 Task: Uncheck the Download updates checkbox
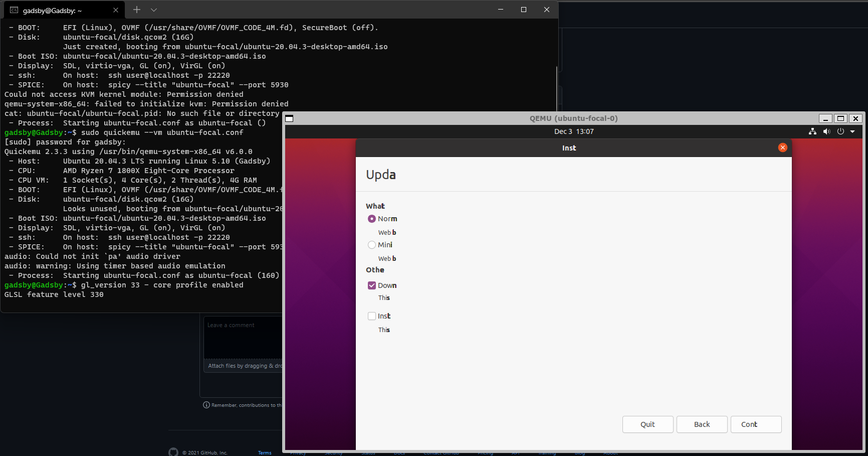pos(372,285)
